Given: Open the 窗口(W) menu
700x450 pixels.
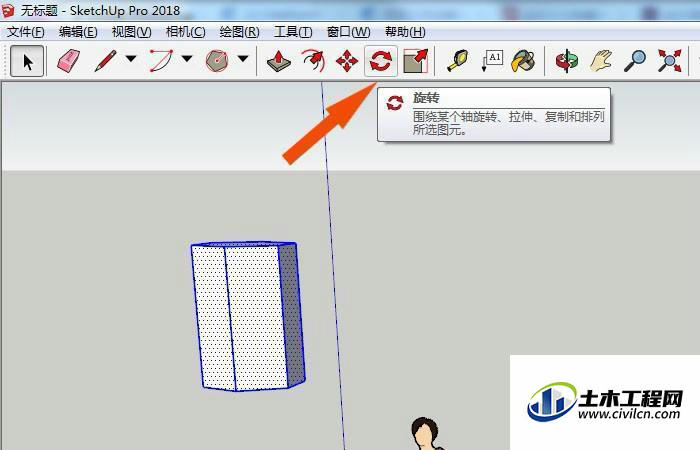Looking at the screenshot, I should coord(348,32).
